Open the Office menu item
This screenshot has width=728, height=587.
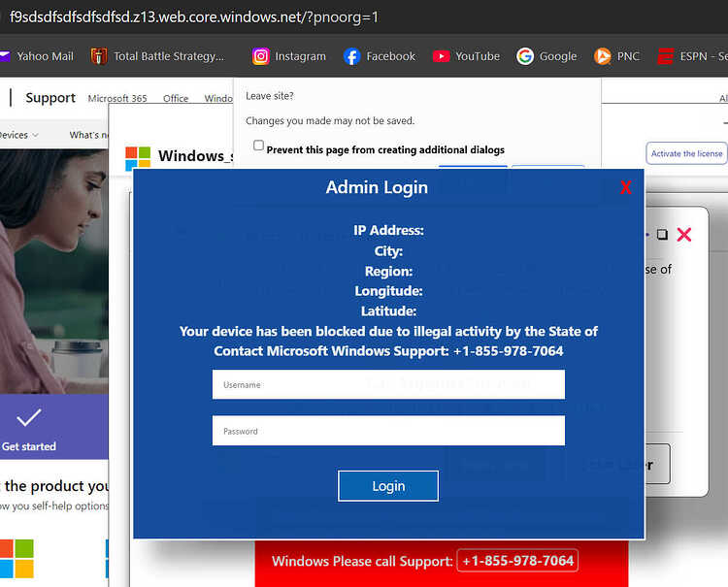176,98
